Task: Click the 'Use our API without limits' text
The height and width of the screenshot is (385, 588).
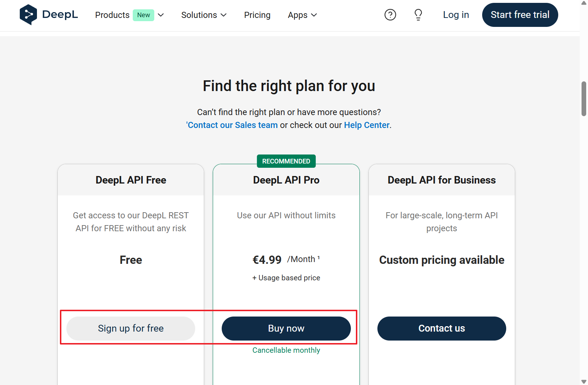Action: tap(286, 215)
